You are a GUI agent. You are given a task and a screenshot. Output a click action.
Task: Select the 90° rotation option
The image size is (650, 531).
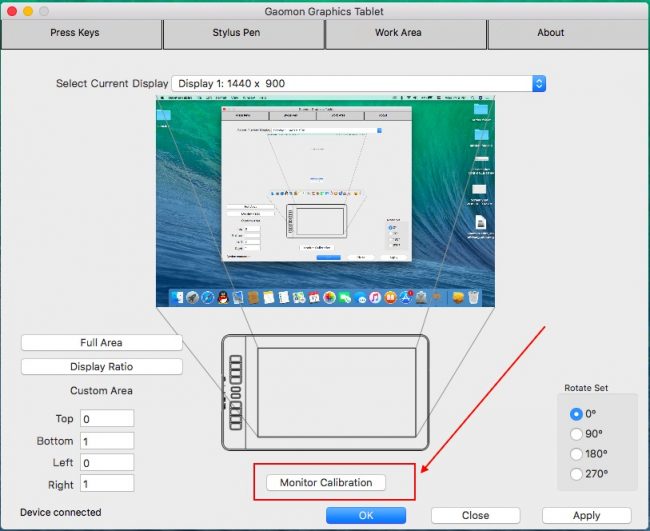coord(576,434)
